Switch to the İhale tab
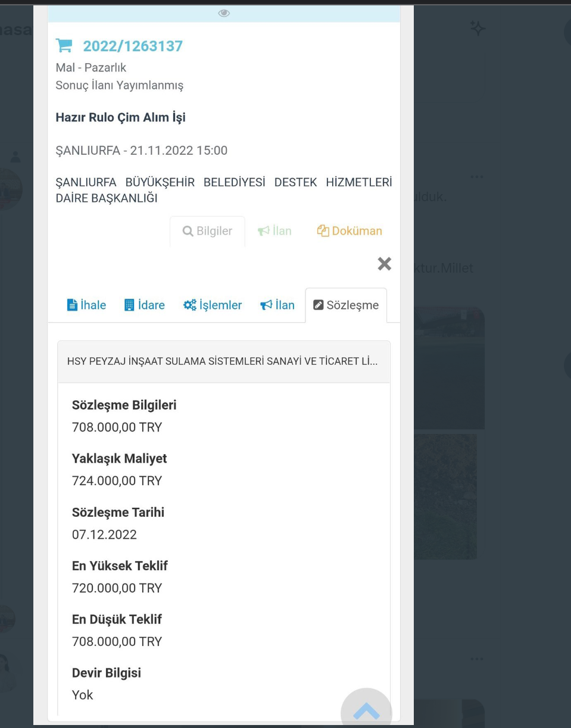Image resolution: width=571 pixels, height=728 pixels. click(86, 305)
